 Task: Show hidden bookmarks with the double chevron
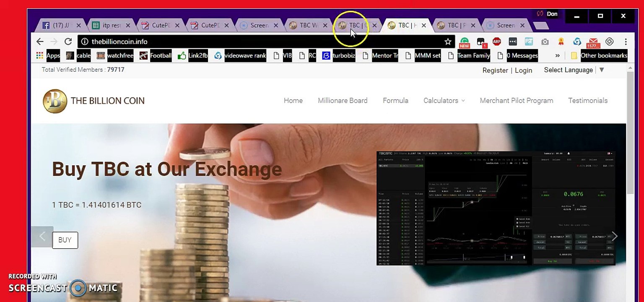coord(557,55)
